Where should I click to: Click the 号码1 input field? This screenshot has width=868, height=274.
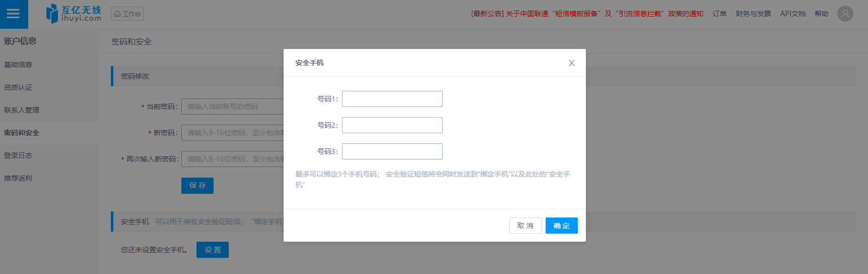392,99
